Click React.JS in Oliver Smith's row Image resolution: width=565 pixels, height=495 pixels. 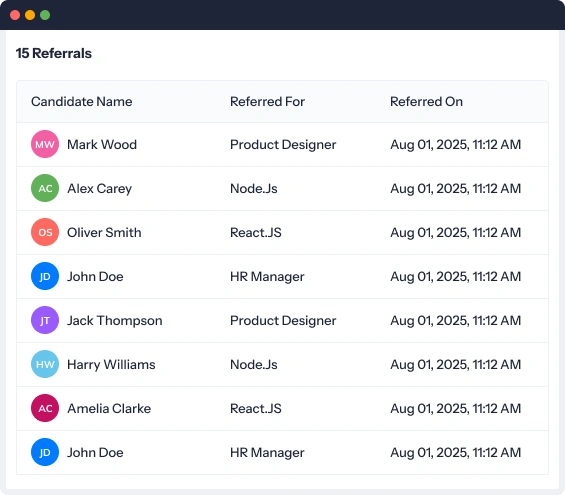pos(256,232)
